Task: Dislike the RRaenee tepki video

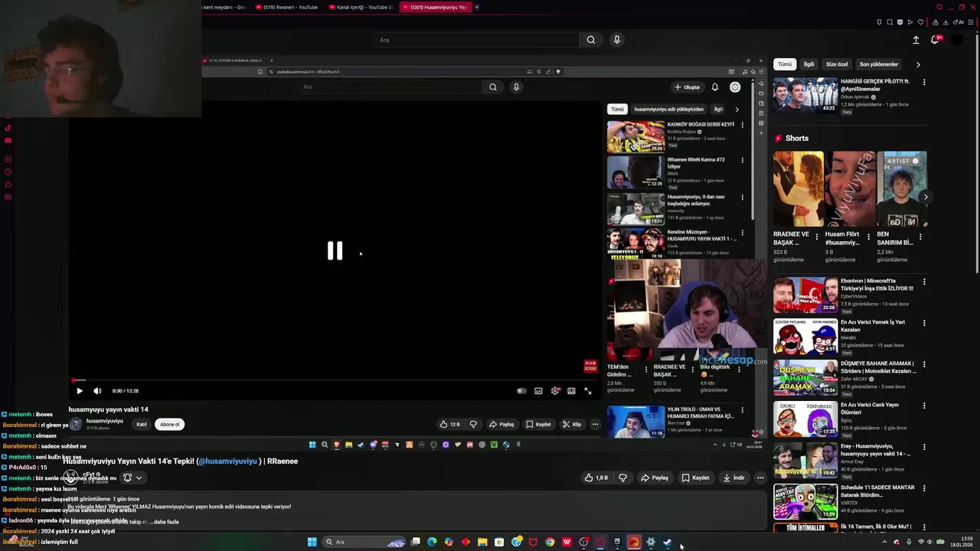Action: click(x=622, y=478)
